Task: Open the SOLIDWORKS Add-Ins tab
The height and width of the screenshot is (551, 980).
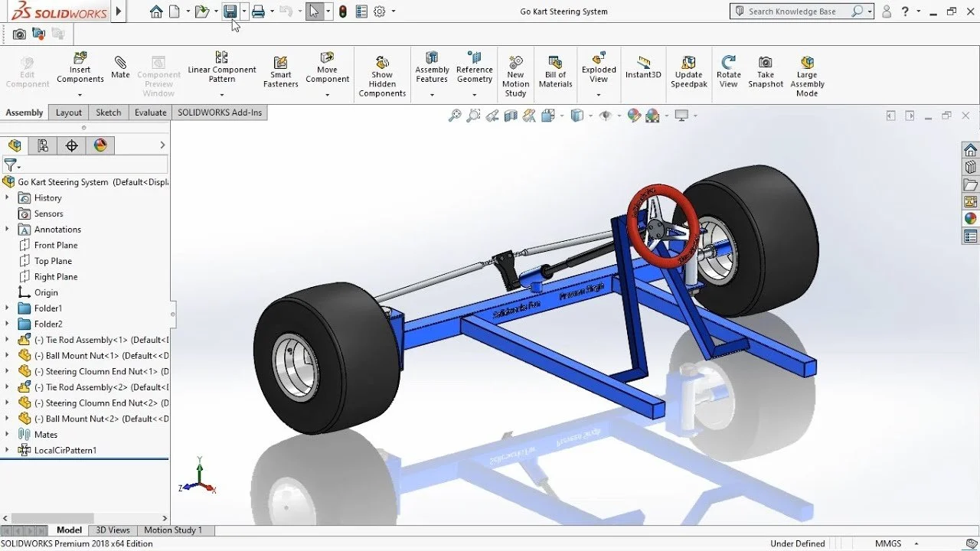Action: pyautogui.click(x=220, y=112)
